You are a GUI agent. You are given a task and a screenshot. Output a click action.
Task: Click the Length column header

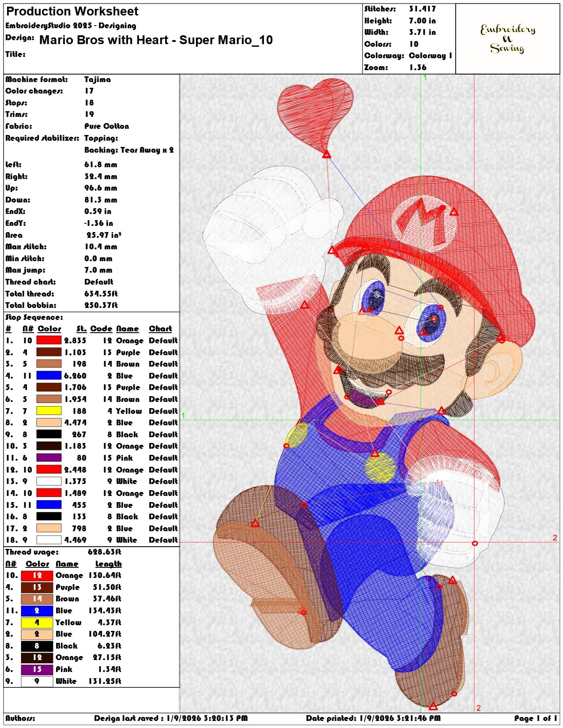tap(108, 564)
